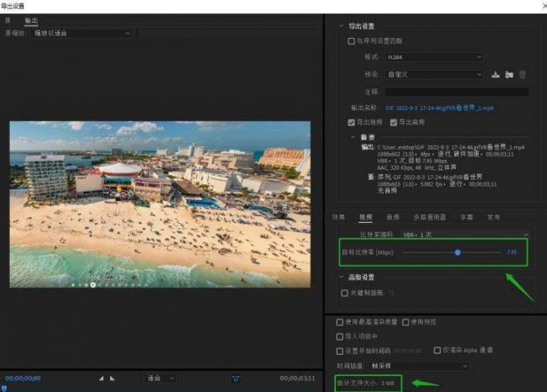
Task: Uncheck the 导出视频 checkbox
Action: pyautogui.click(x=351, y=123)
